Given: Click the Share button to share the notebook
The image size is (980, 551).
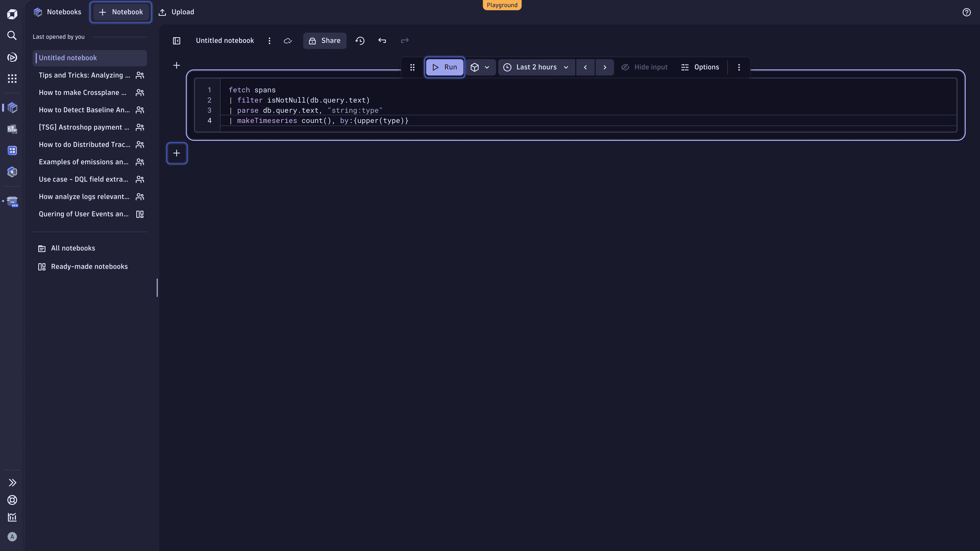Looking at the screenshot, I should pos(325,40).
